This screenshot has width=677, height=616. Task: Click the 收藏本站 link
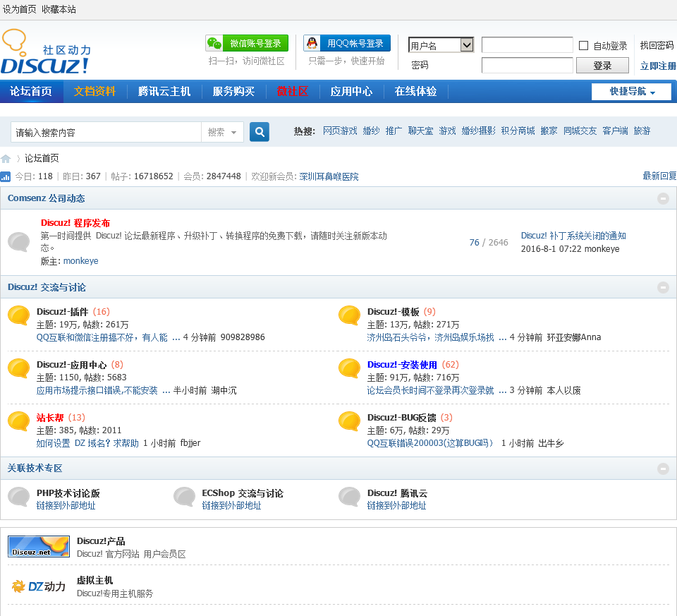59,9
